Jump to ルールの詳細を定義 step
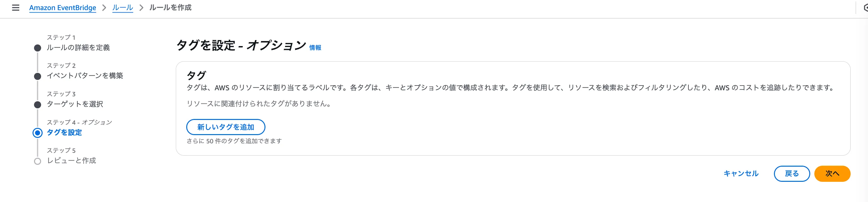868x202 pixels. [x=78, y=48]
